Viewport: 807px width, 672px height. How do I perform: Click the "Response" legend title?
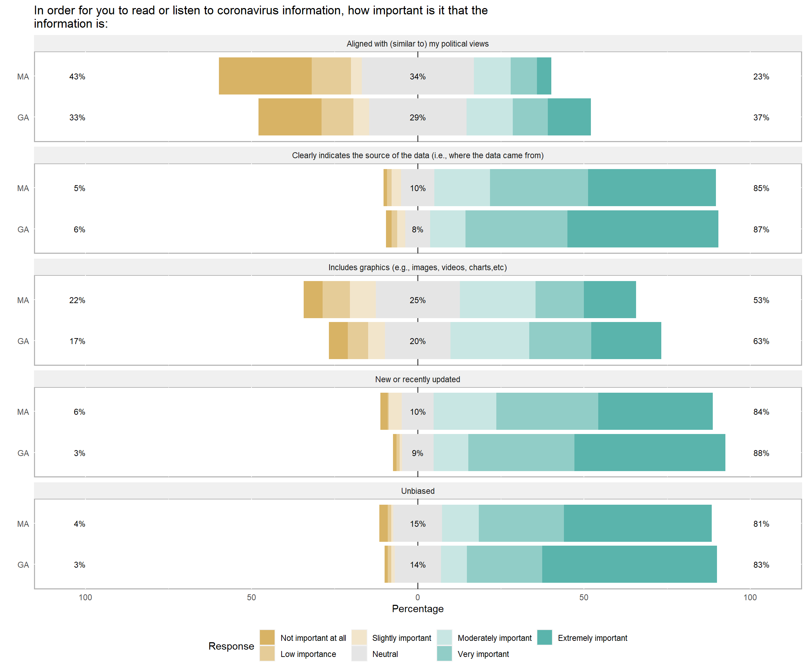tap(231, 646)
